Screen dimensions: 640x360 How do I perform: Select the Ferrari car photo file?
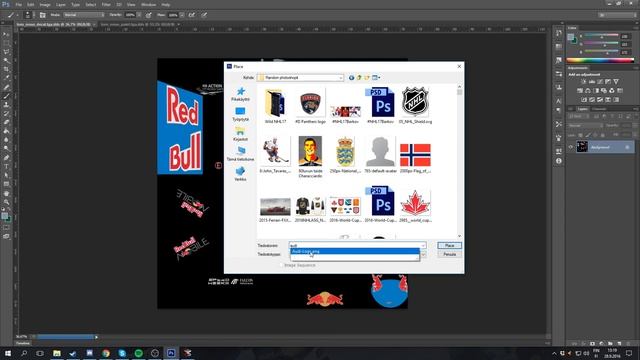[276, 209]
